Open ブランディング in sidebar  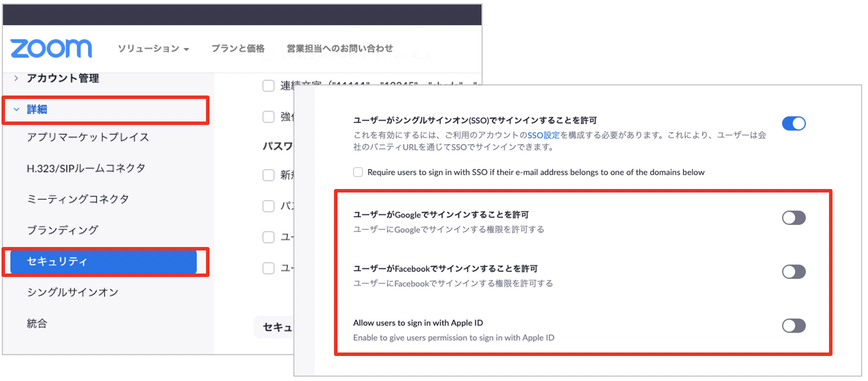coord(62,230)
